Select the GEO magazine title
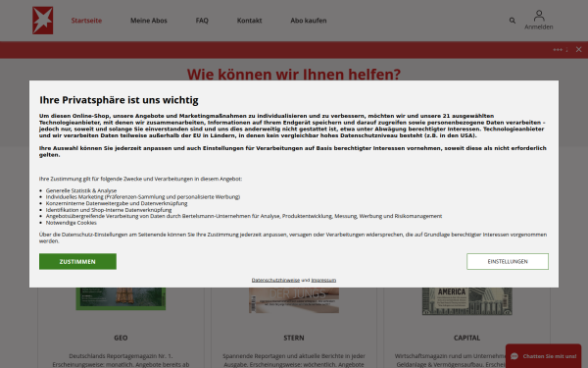The image size is (588, 368). tap(121, 338)
